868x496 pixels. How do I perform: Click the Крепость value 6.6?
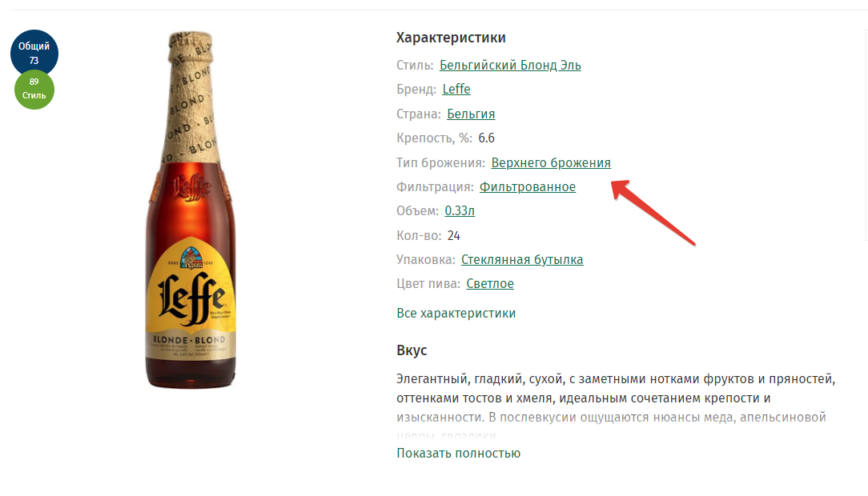tap(487, 138)
